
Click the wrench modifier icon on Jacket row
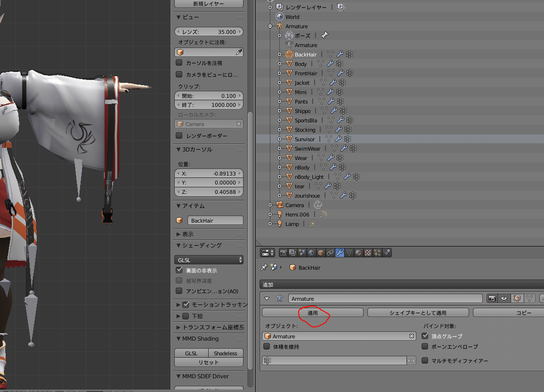pos(333,82)
